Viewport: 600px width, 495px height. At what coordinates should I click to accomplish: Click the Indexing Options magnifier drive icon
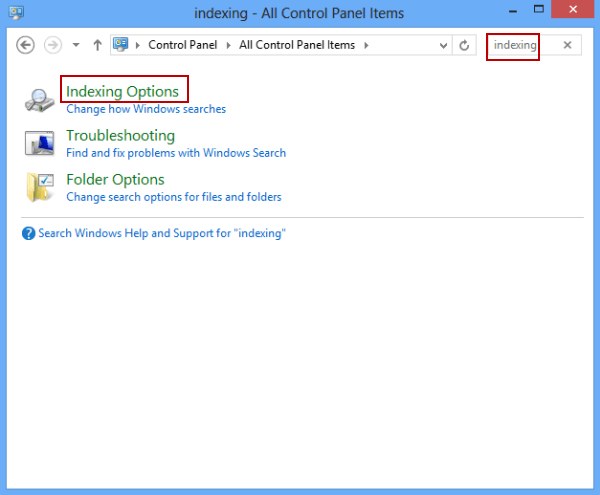click(x=39, y=100)
